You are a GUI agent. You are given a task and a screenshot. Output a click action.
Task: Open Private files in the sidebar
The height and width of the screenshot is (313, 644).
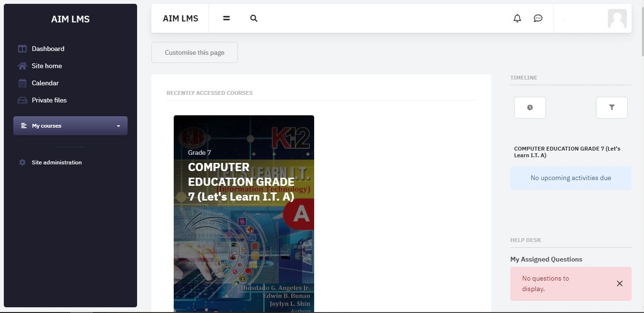pos(49,100)
